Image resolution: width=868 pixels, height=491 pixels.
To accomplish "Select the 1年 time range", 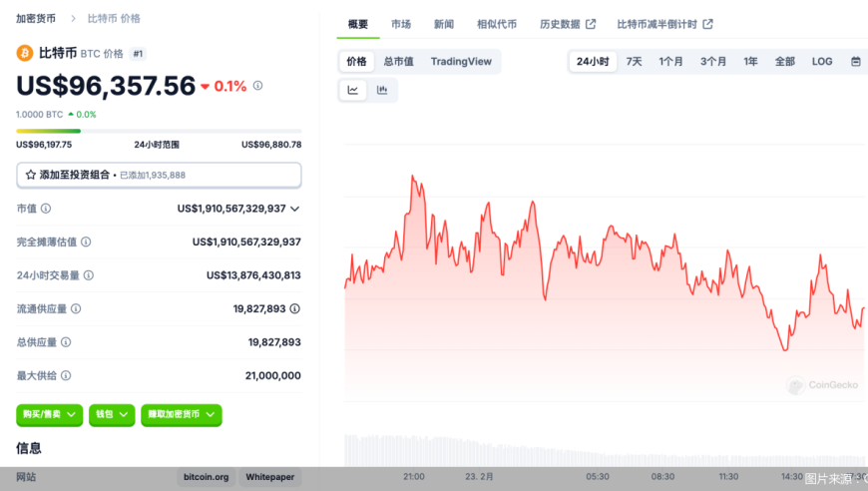I will (750, 62).
